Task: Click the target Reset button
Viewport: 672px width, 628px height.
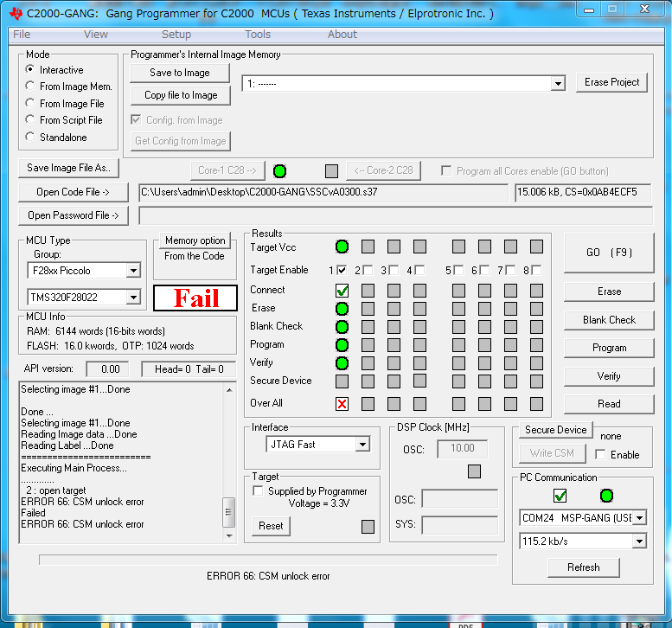Action: [x=271, y=526]
